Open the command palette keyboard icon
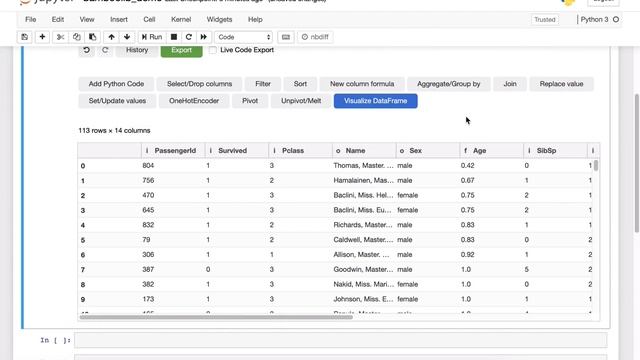 tap(286, 37)
